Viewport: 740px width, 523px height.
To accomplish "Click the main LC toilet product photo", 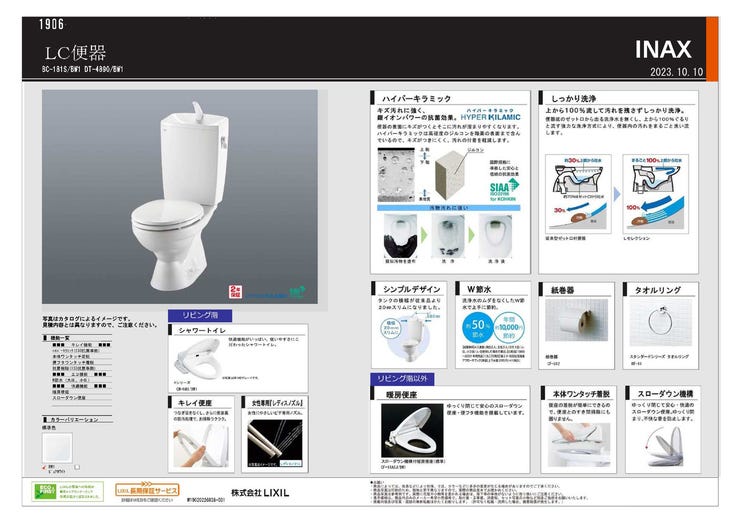I will pos(180,198).
